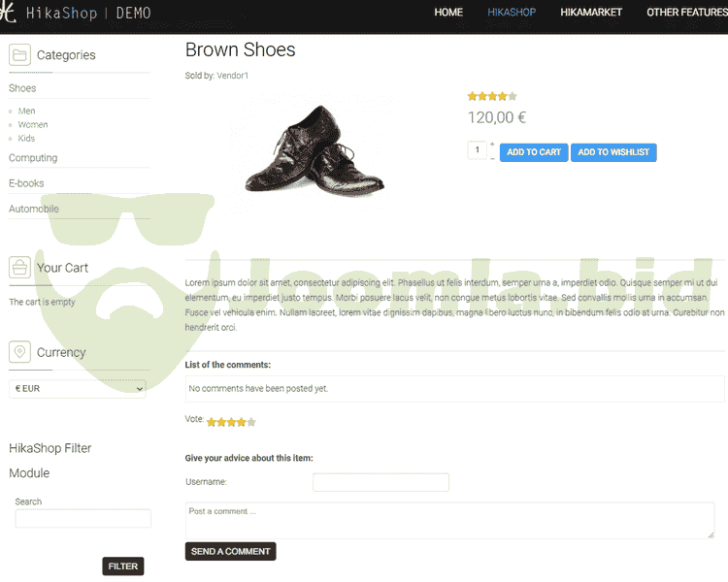Open the EUR currency dropdown
Viewport: 728px width, 582px height.
(78, 389)
